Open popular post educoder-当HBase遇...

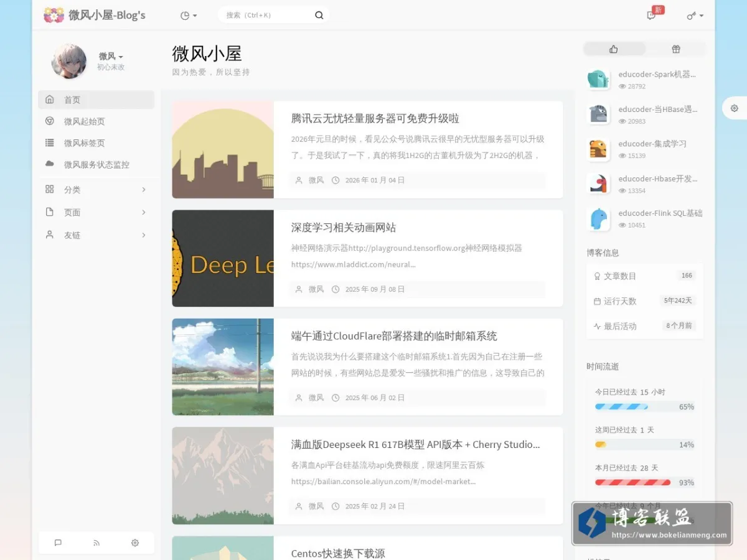[x=658, y=109]
